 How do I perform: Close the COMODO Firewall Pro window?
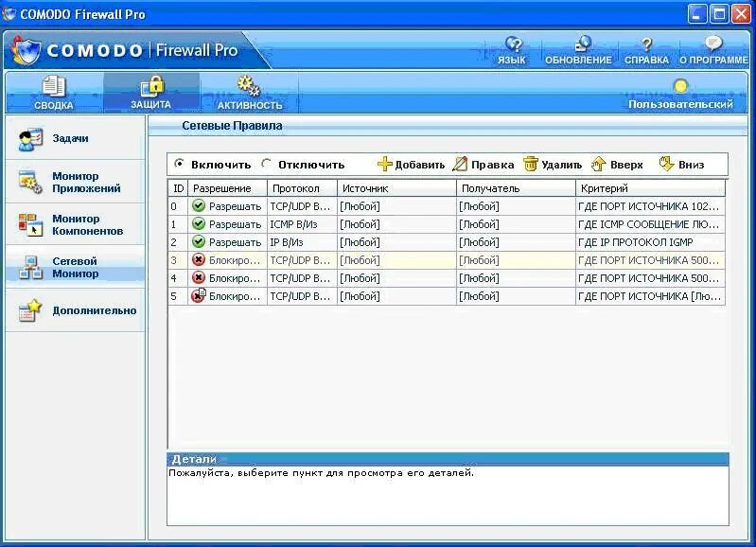(x=741, y=14)
